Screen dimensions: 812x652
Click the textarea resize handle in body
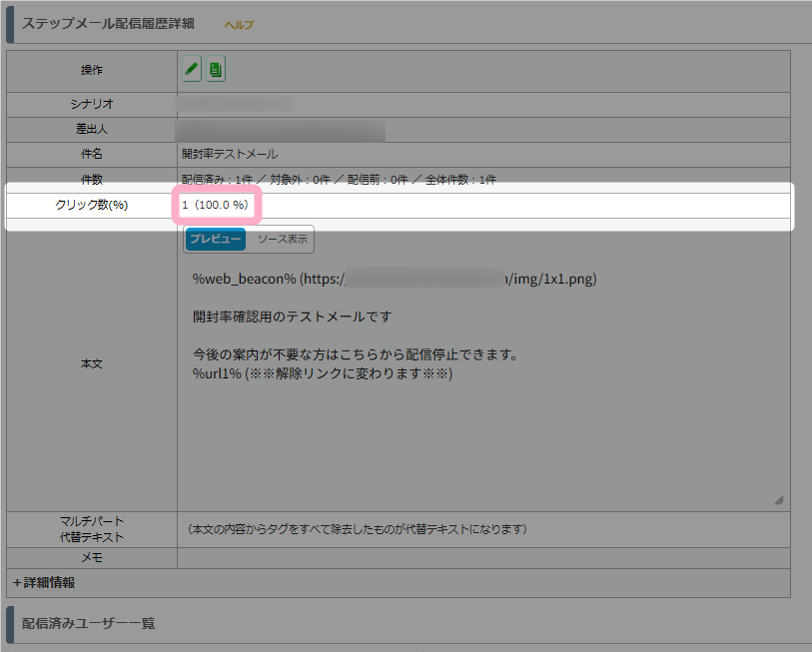(778, 499)
